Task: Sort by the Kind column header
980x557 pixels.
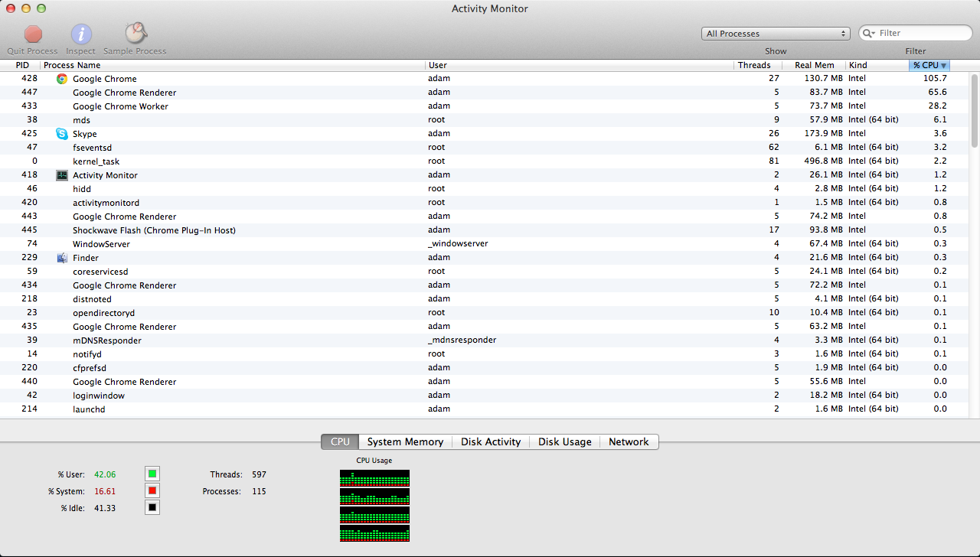Action: (877, 65)
